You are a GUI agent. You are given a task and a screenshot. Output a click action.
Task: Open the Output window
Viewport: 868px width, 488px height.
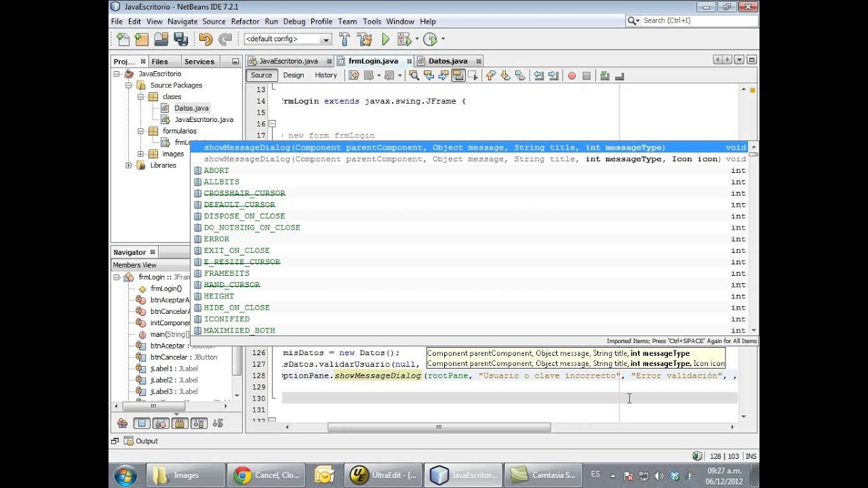tap(140, 441)
